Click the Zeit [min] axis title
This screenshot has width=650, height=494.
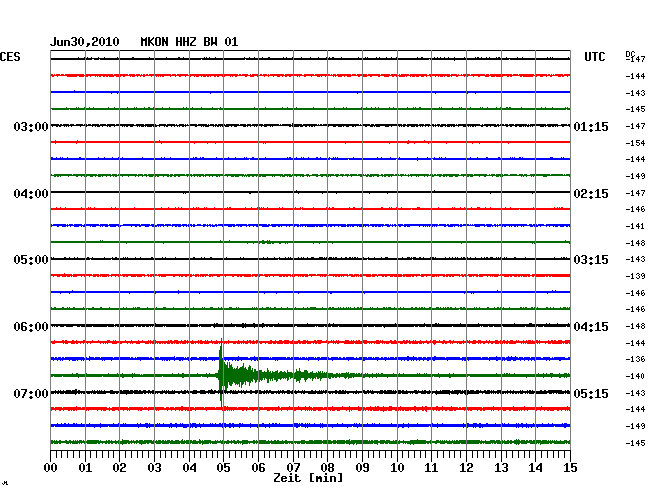[x=308, y=478]
